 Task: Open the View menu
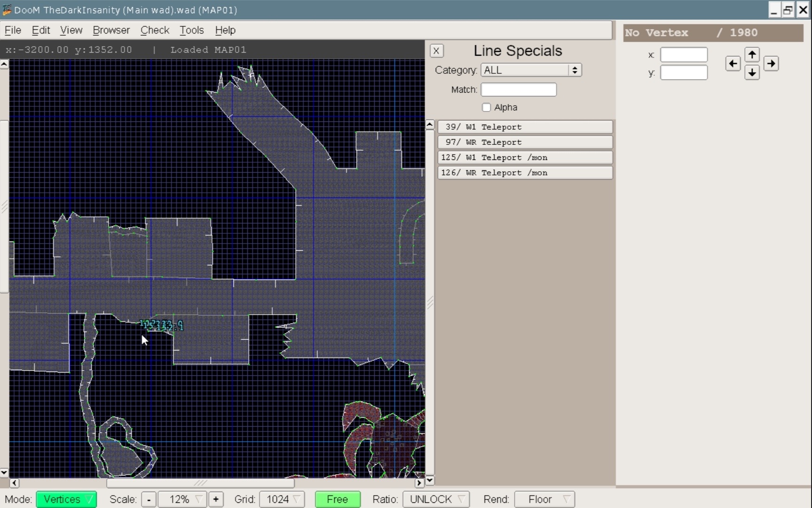71,30
